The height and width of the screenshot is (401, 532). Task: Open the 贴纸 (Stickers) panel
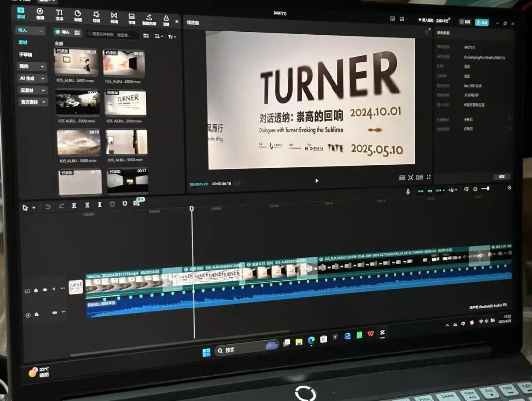pyautogui.click(x=78, y=16)
